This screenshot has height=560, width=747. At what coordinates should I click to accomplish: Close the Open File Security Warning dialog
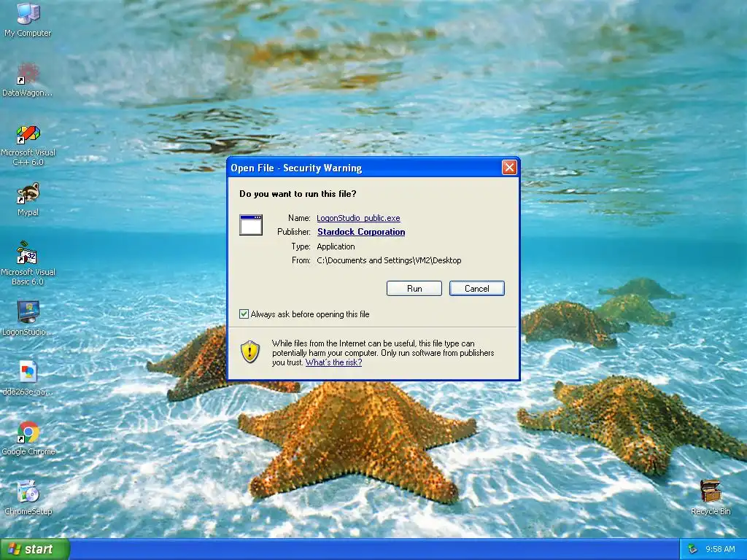tap(509, 168)
